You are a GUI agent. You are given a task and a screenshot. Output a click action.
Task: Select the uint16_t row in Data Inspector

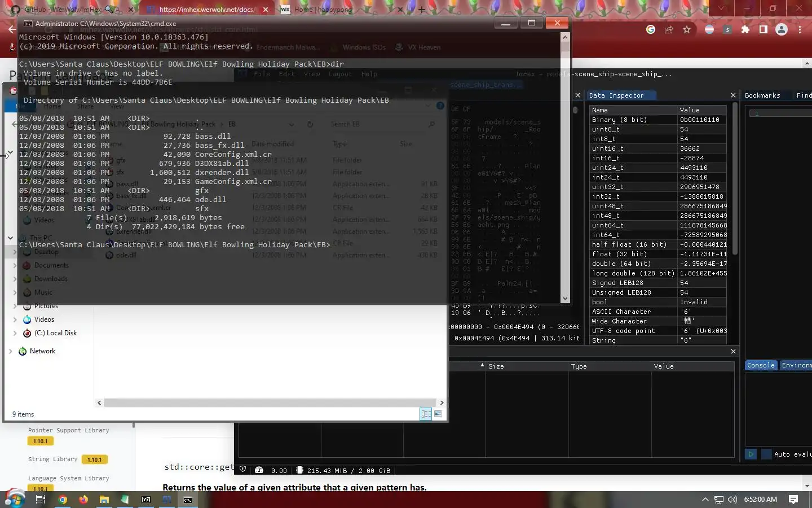coord(658,148)
